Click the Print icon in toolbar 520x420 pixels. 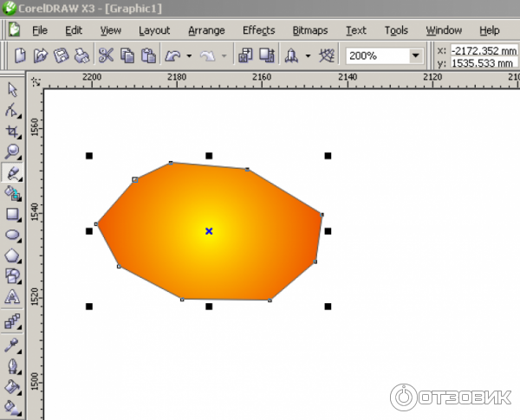(x=81, y=56)
